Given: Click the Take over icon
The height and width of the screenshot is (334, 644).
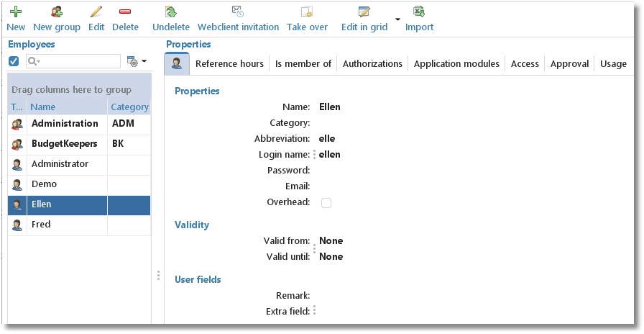Looking at the screenshot, I should [307, 12].
